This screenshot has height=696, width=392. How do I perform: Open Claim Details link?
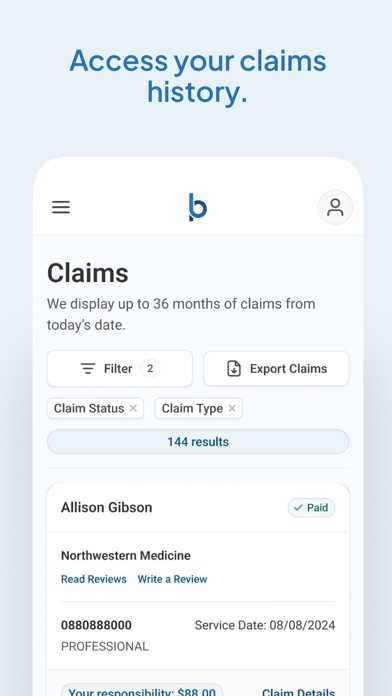298,692
